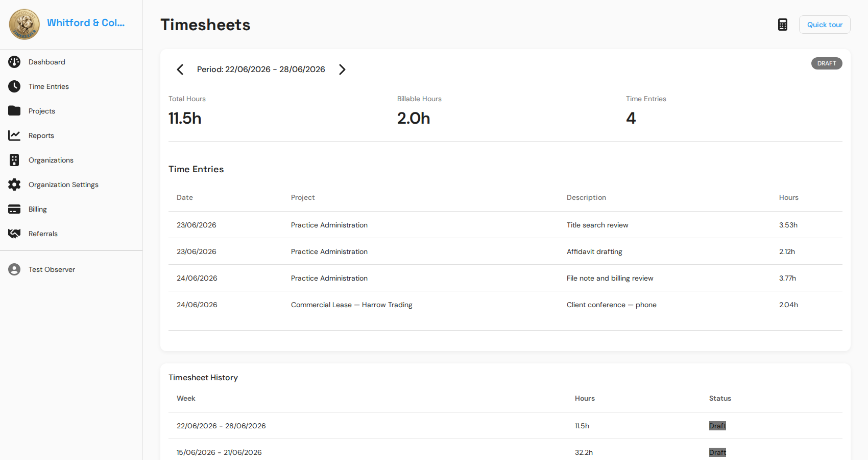Click the Time Entries clock icon

14,86
